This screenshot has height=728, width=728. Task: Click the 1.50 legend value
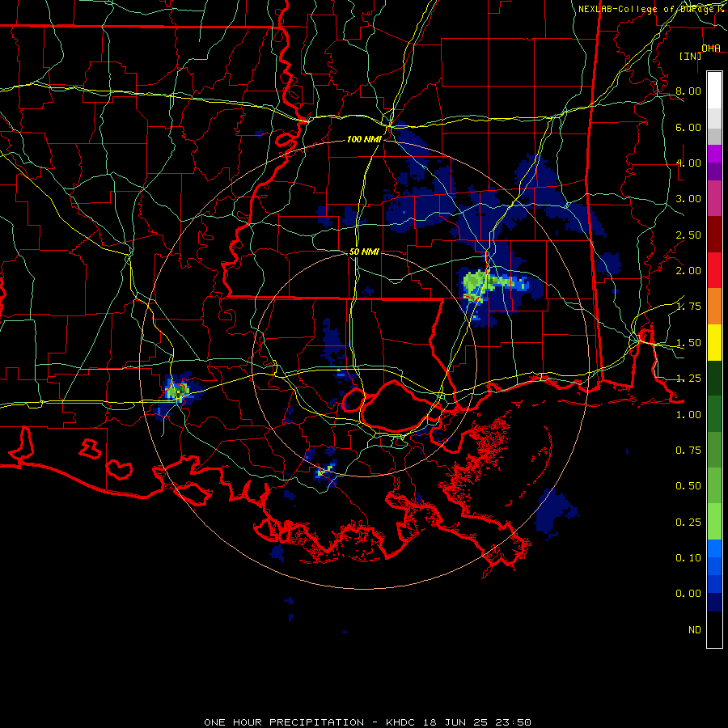pyautogui.click(x=688, y=343)
